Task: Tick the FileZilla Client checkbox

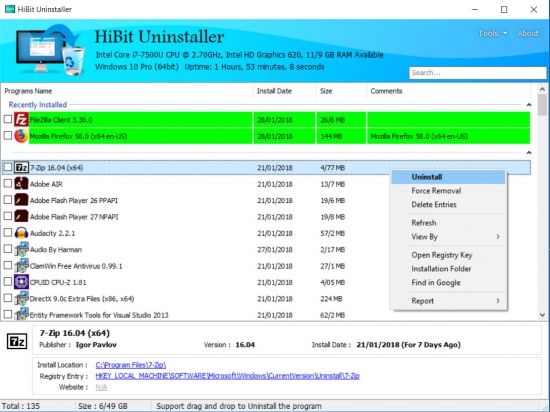Action: point(8,119)
